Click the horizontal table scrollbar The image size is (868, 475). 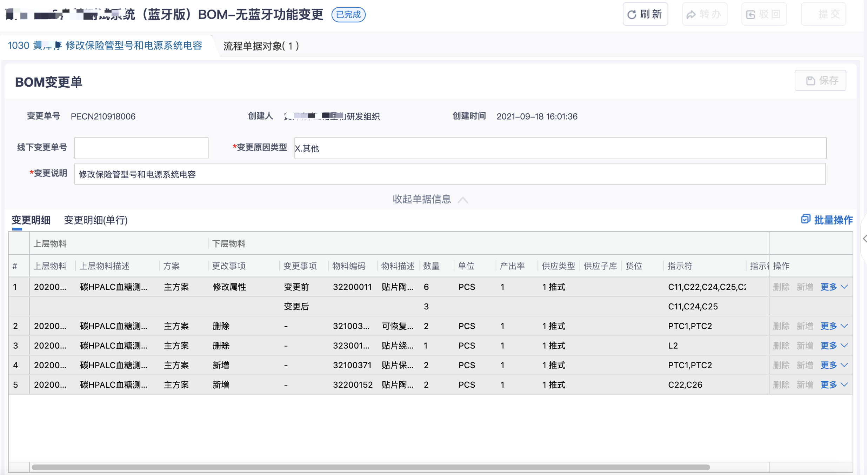(x=370, y=467)
